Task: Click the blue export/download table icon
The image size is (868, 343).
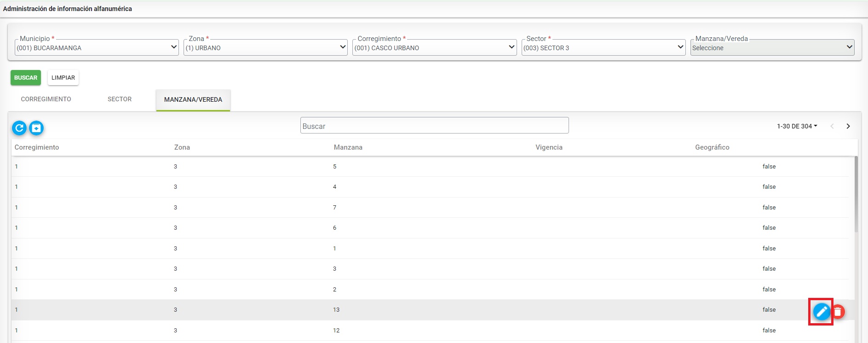Action: tap(36, 128)
